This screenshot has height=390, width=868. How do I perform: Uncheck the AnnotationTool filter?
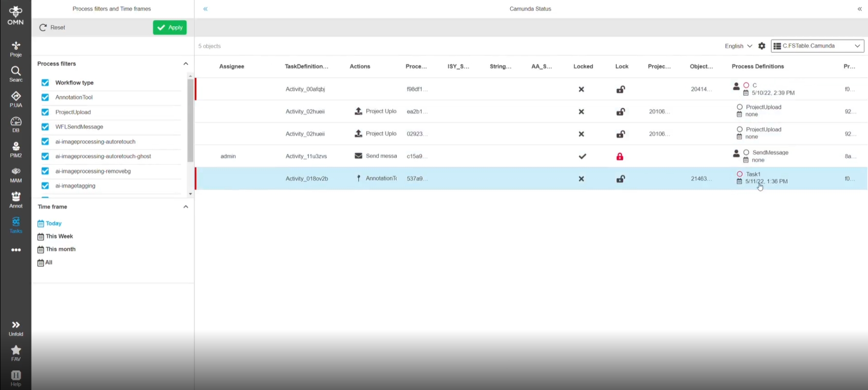pos(45,97)
